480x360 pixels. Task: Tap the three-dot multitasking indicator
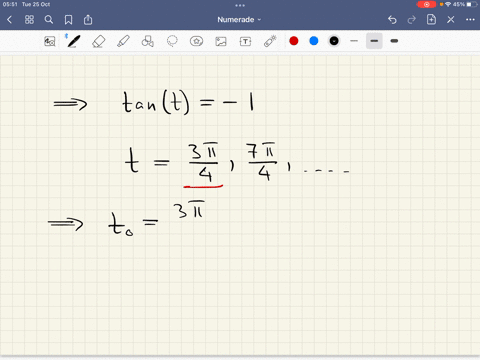(x=240, y=5)
